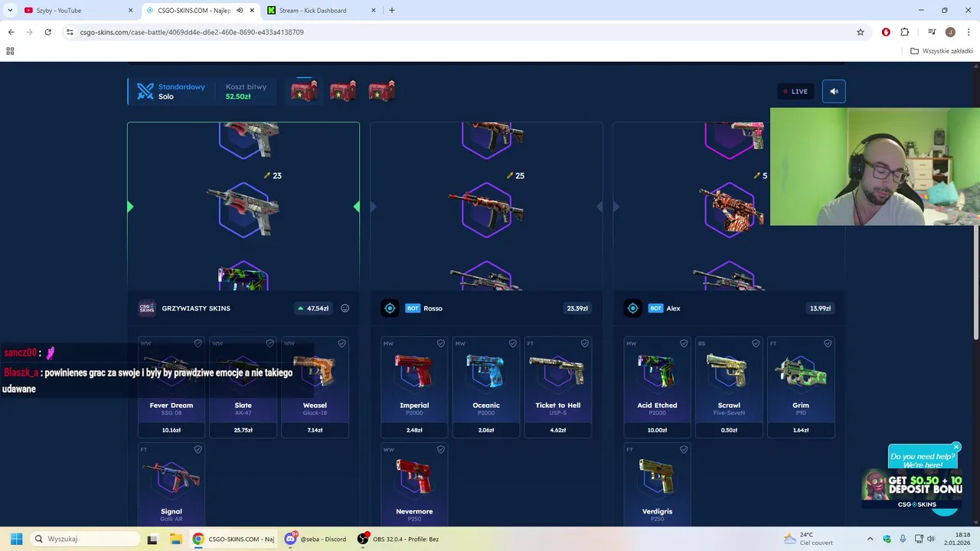Open emoji reactions for GRZYWIASTY SKINS
Viewport: 980px width, 551px height.
point(345,308)
